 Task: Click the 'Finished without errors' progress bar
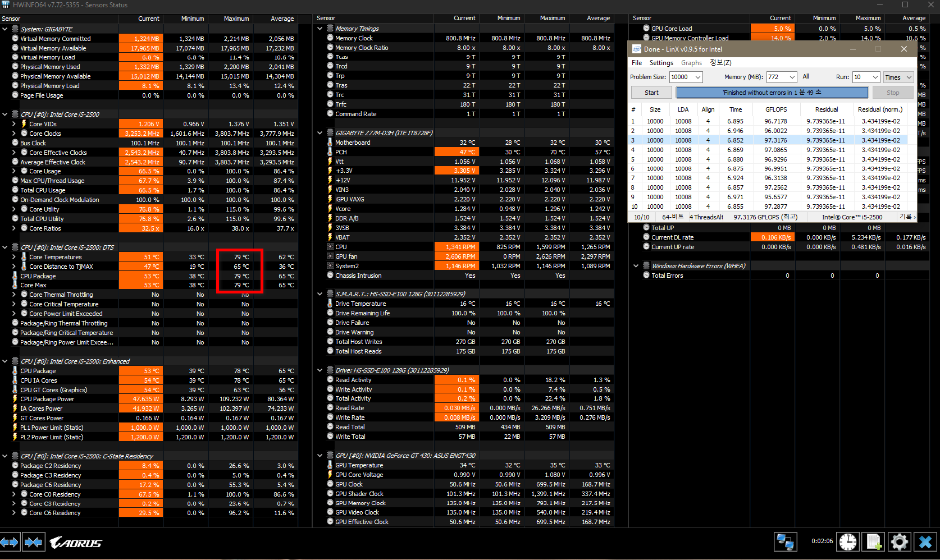pyautogui.click(x=772, y=93)
